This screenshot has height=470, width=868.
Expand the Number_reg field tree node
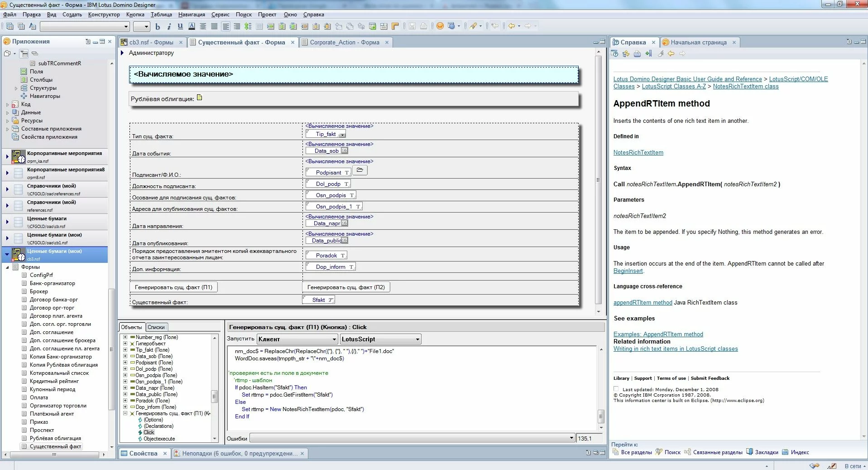click(x=125, y=337)
